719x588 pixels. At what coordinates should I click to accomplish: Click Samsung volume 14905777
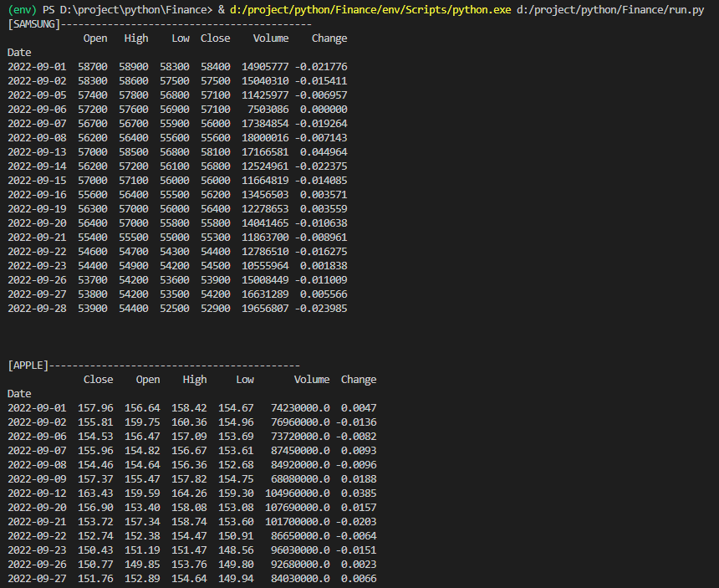coord(265,67)
